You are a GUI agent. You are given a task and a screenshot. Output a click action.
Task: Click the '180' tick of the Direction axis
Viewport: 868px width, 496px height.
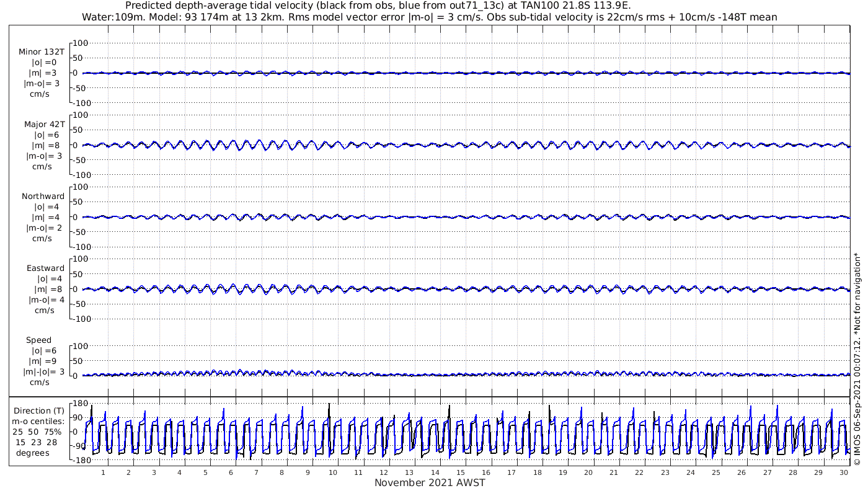point(79,404)
